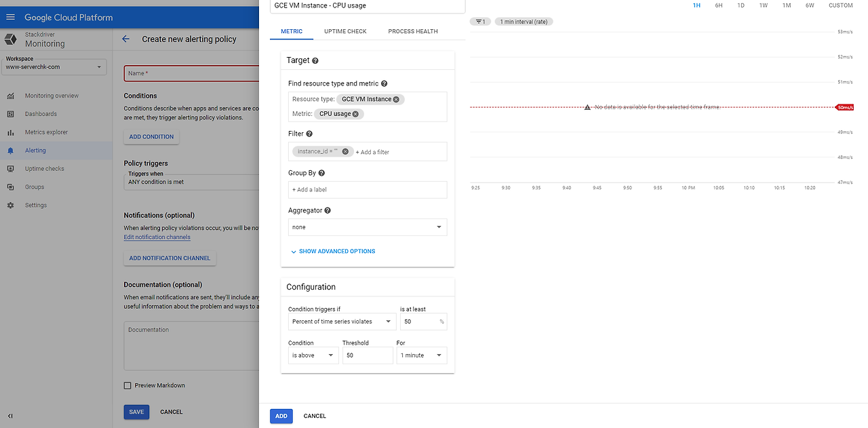Remove the CPU usage metric chip
The height and width of the screenshot is (428, 868).
pyautogui.click(x=355, y=114)
